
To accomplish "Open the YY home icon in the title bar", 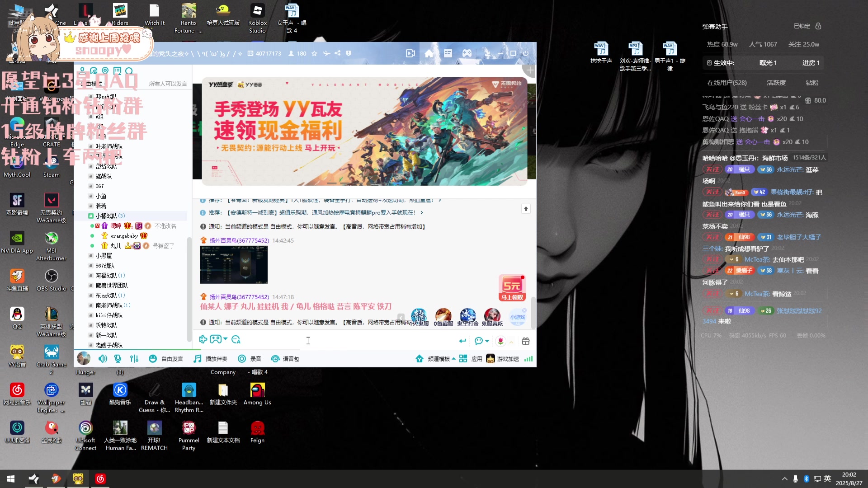I will click(x=429, y=53).
